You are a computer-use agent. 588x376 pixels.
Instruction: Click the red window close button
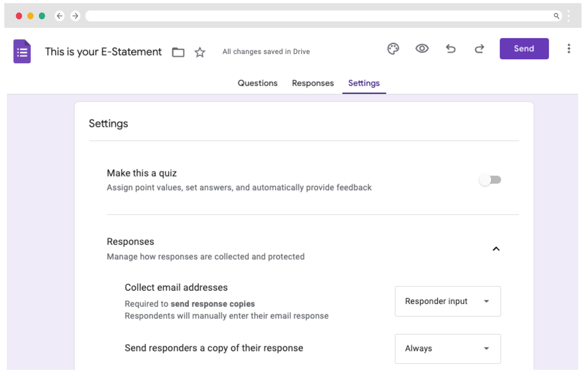pyautogui.click(x=19, y=16)
